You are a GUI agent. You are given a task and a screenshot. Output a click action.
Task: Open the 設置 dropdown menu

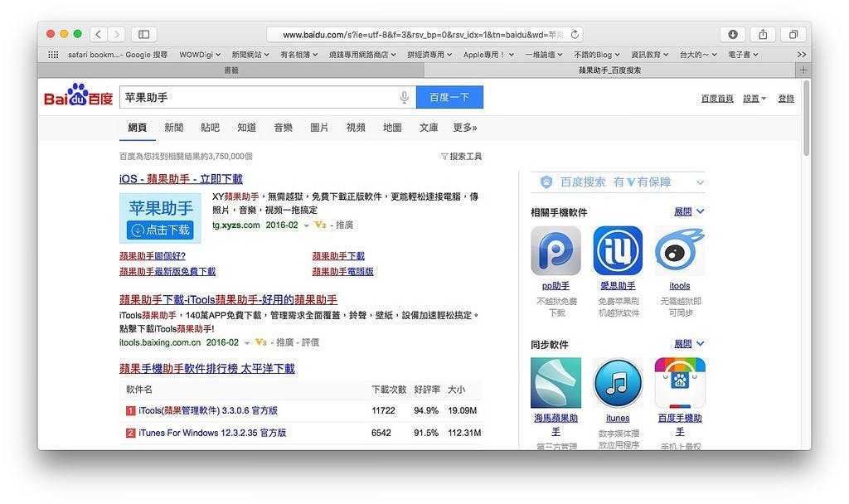coord(754,98)
